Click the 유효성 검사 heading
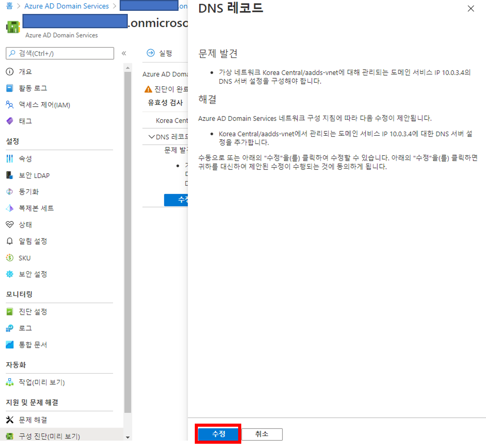The image size is (486, 448). pos(165,103)
